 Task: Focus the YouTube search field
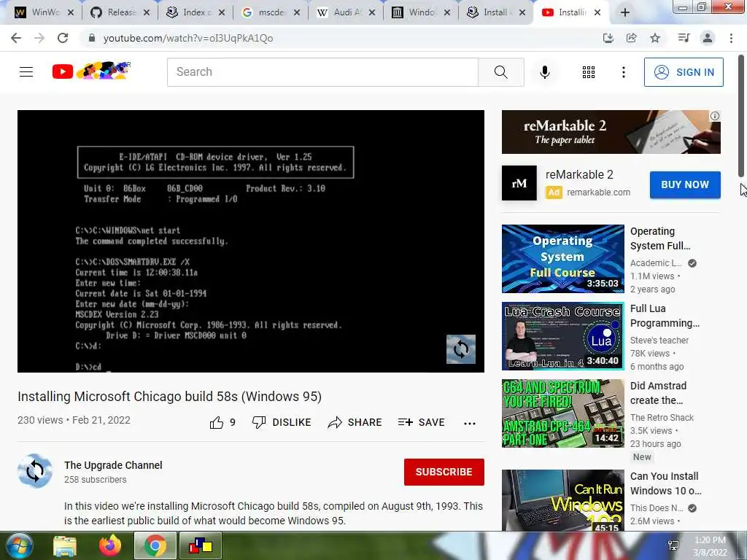pos(322,72)
